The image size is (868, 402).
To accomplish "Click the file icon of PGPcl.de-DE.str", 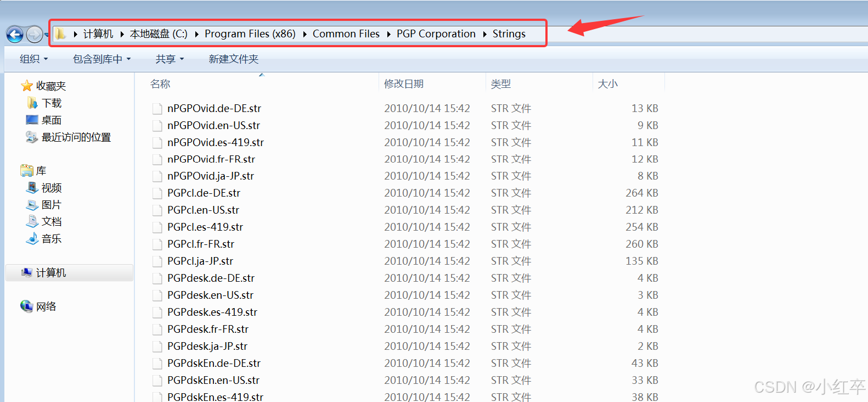I will 157,193.
